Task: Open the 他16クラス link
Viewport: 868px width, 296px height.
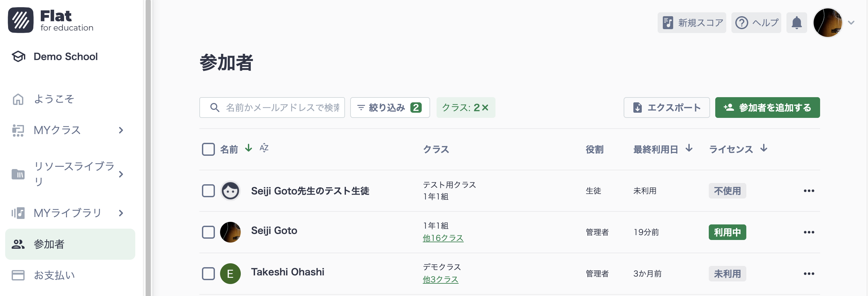Action: tap(443, 238)
